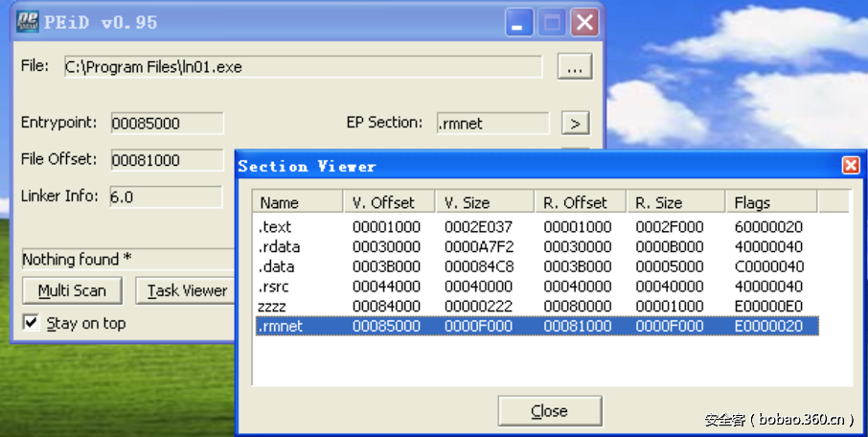The height and width of the screenshot is (437, 868).
Task: Click the R. Offset value 00080000
Action: [x=578, y=307]
